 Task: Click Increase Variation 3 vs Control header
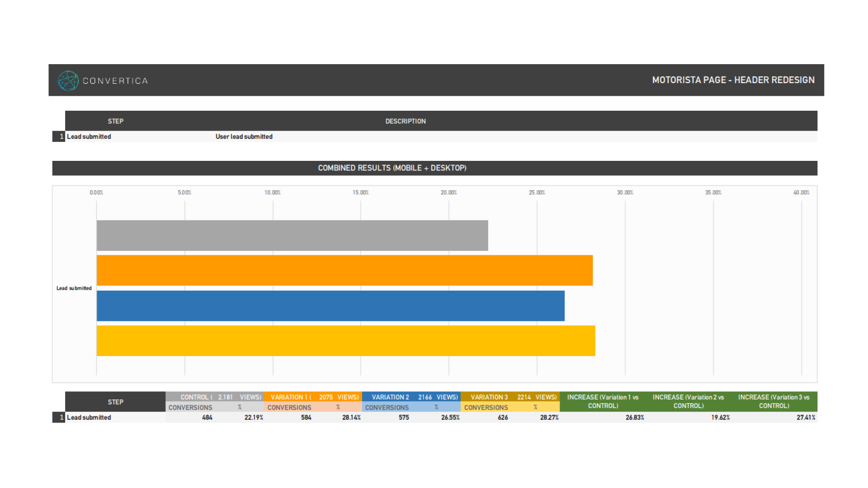[774, 401]
